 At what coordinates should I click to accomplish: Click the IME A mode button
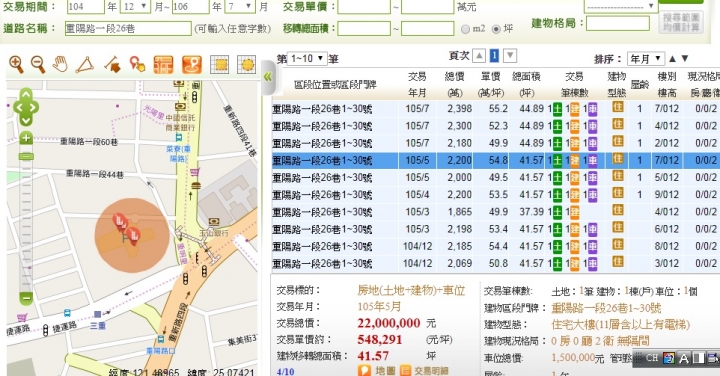point(684,358)
